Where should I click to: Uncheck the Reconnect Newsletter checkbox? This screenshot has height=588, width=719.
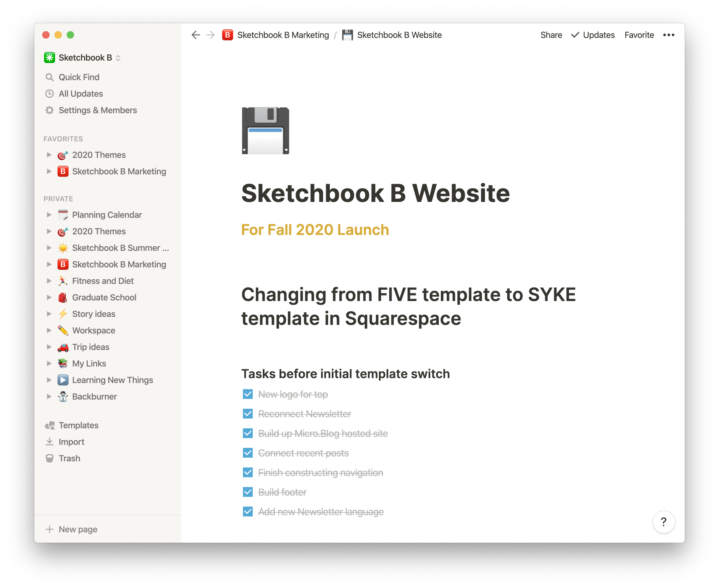click(248, 414)
